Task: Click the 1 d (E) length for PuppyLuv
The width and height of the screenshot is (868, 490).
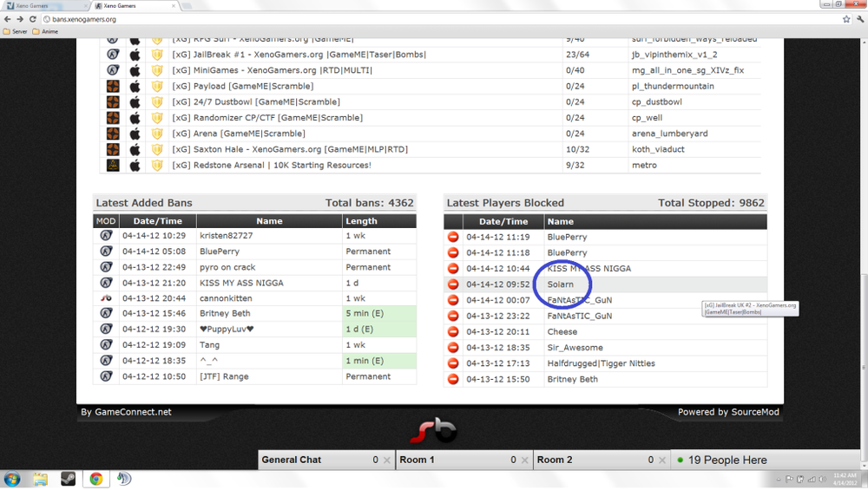Action: [x=379, y=329]
